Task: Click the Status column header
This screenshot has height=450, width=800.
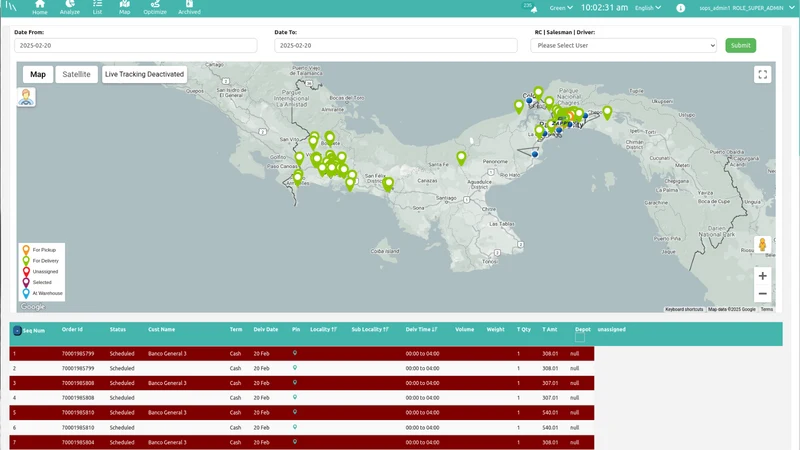Action: (x=117, y=330)
